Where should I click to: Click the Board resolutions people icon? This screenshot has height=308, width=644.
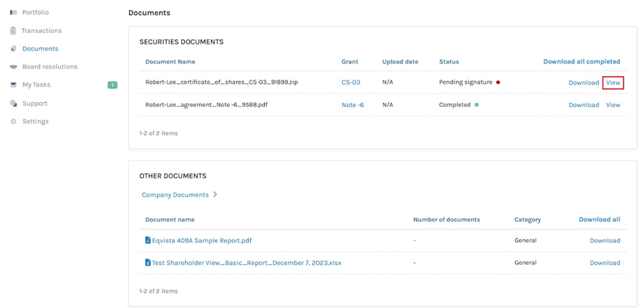13,67
